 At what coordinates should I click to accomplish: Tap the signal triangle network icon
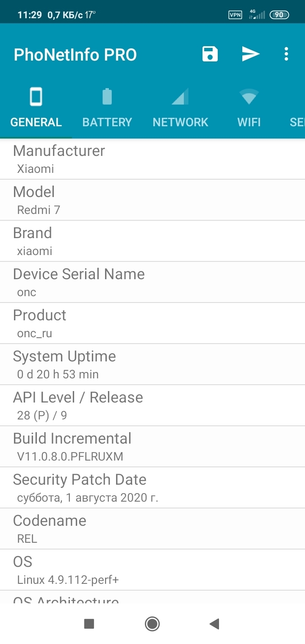[x=180, y=97]
